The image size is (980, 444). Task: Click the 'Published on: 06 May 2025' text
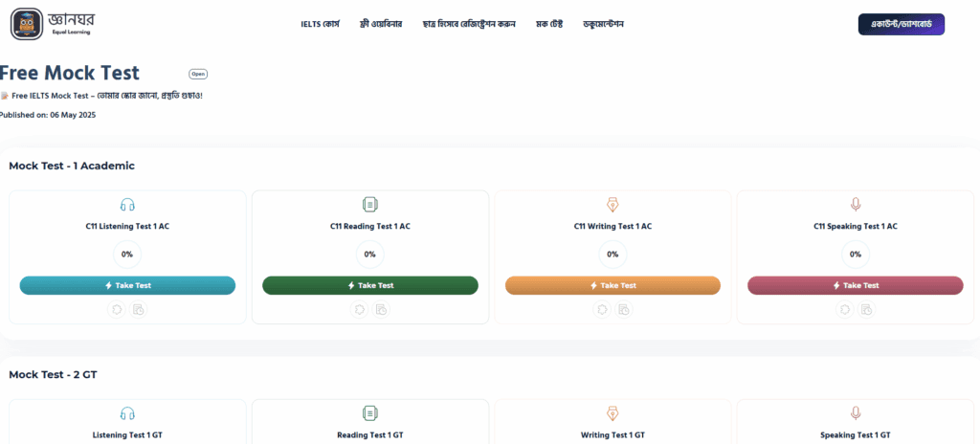click(x=48, y=115)
